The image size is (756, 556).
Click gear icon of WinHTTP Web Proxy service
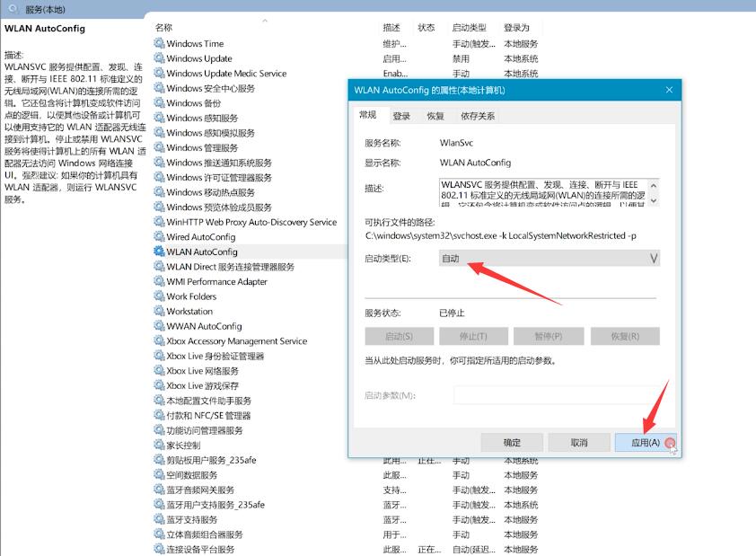pos(159,222)
